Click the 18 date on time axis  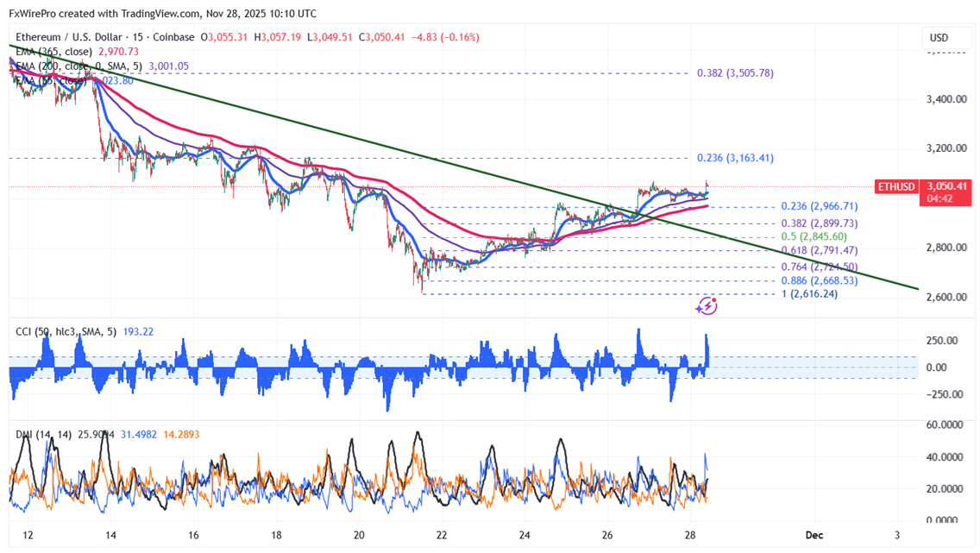[x=276, y=536]
